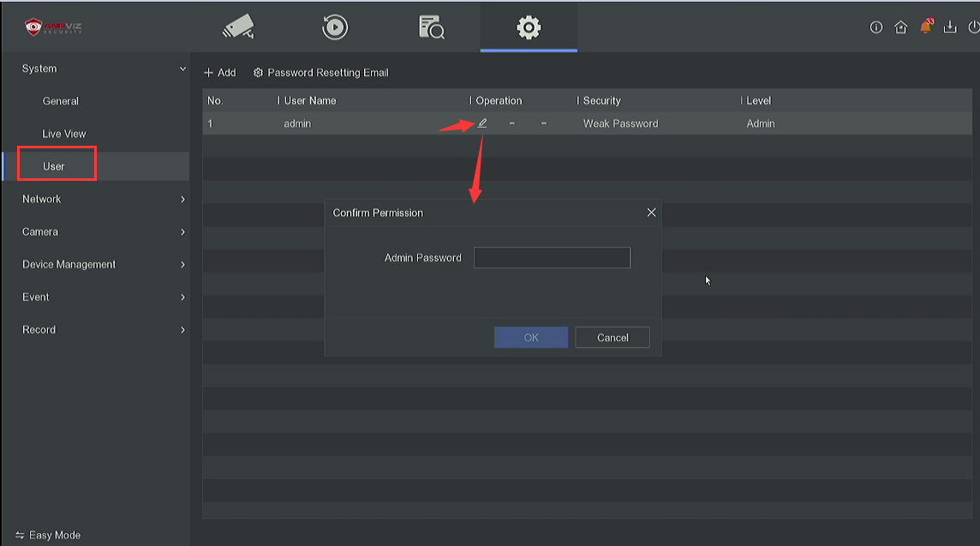
Task: Click the Admin Password input field
Action: pyautogui.click(x=552, y=257)
